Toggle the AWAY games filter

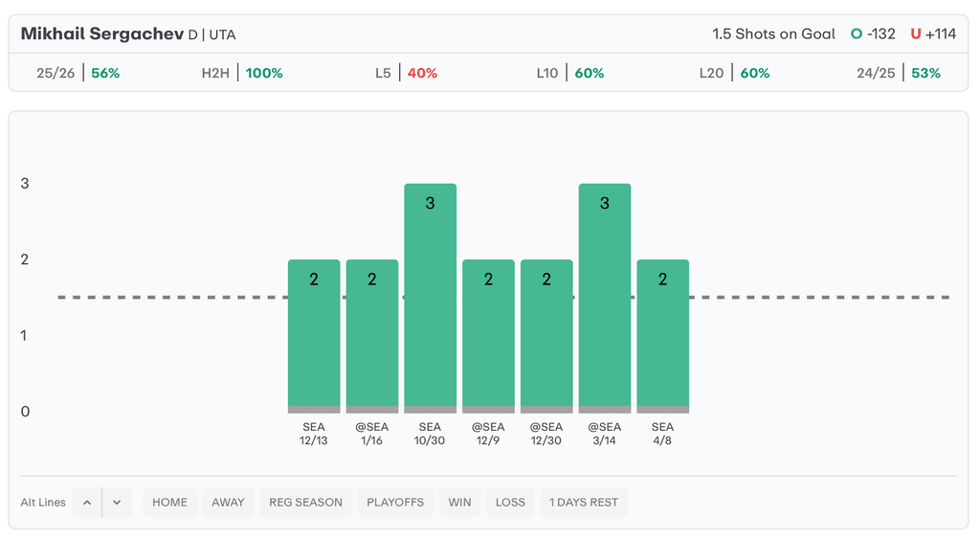(x=228, y=503)
